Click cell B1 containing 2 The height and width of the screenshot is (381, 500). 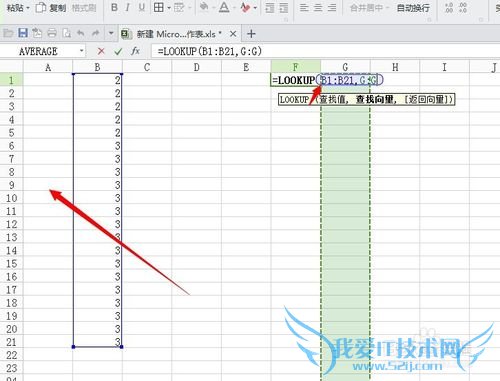coord(97,80)
